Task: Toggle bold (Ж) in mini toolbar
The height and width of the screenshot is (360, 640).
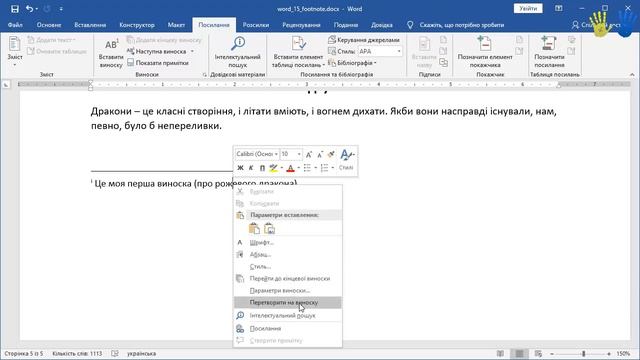Action: pos(240,168)
